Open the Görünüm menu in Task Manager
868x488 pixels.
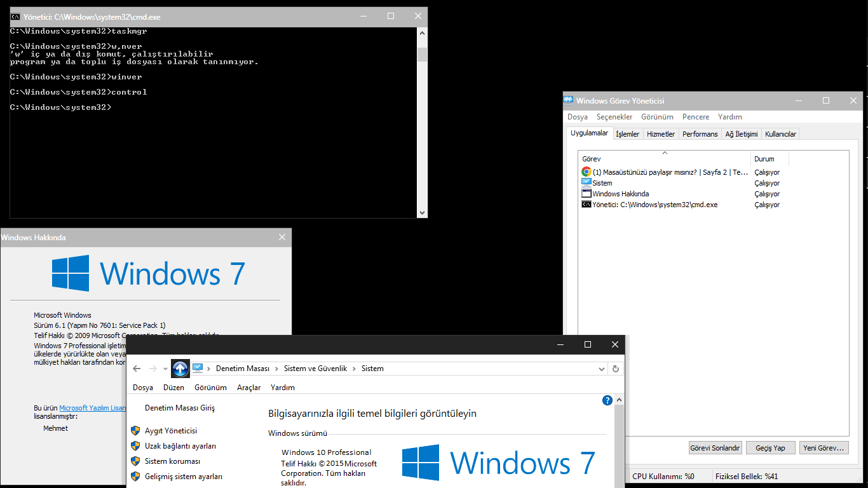tap(657, 117)
